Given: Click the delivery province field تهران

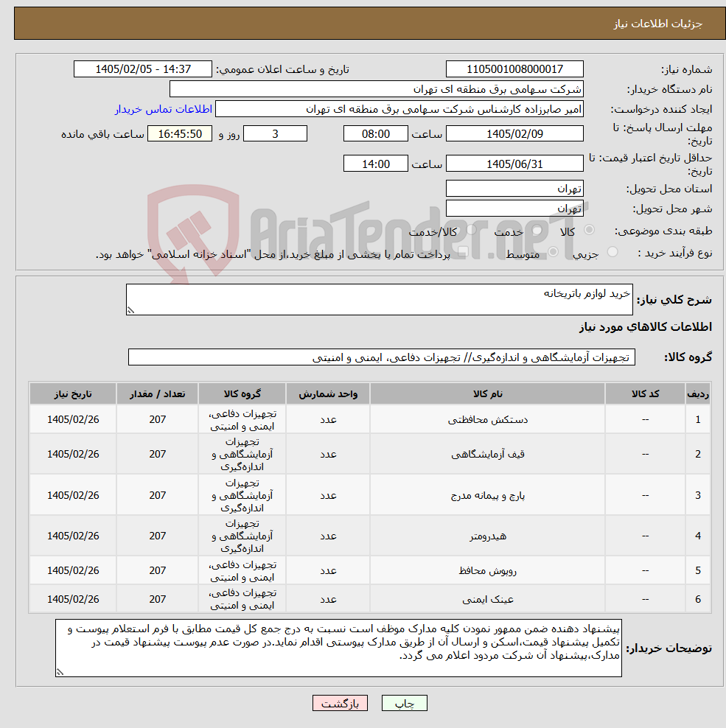Looking at the screenshot, I should point(514,189).
